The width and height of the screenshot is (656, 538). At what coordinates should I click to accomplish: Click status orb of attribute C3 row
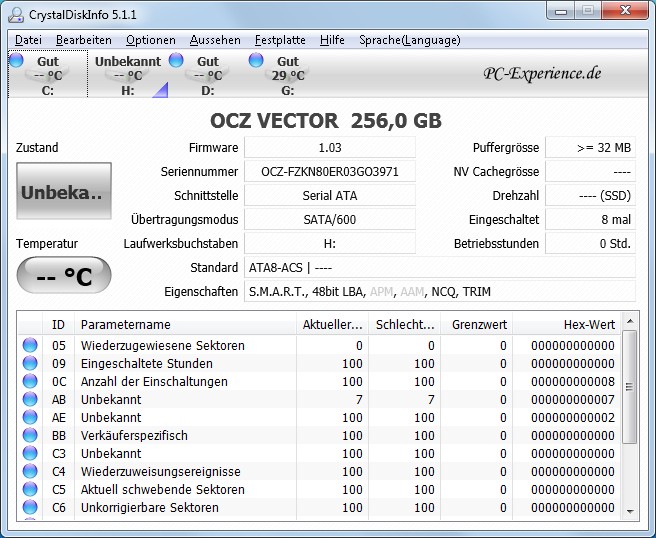pos(30,453)
